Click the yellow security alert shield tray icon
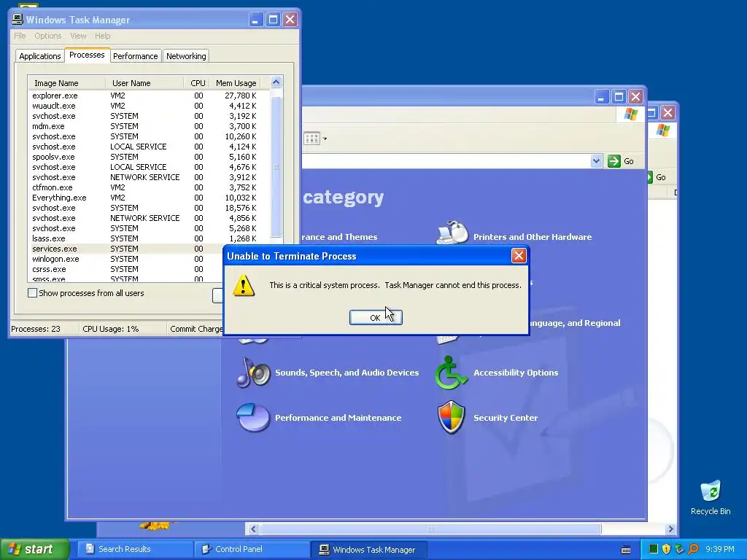 pos(667,549)
